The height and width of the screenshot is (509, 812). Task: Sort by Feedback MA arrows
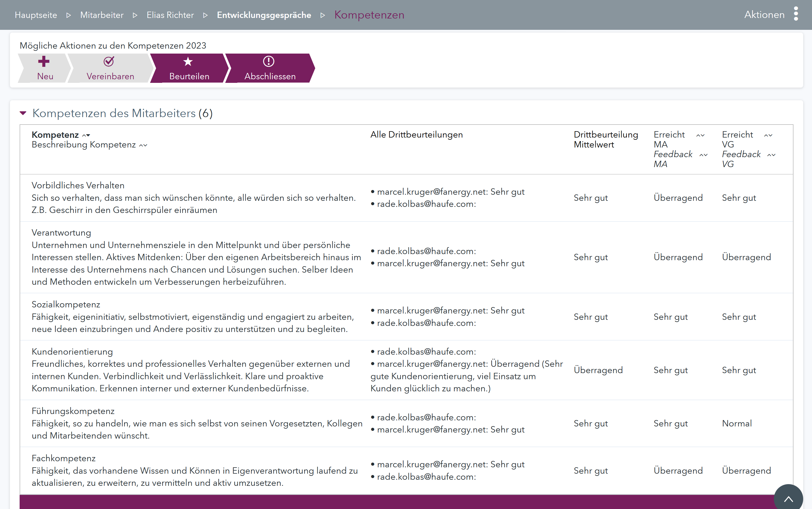click(x=703, y=155)
